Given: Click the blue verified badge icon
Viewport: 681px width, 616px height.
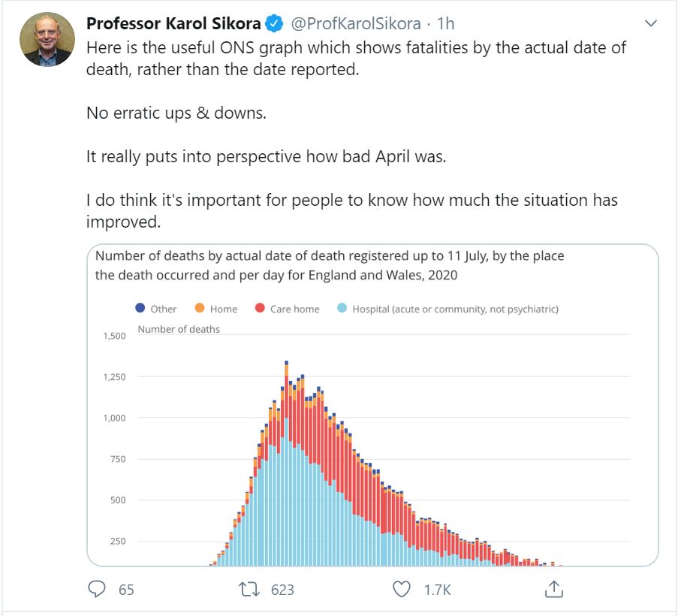Looking at the screenshot, I should [x=276, y=23].
